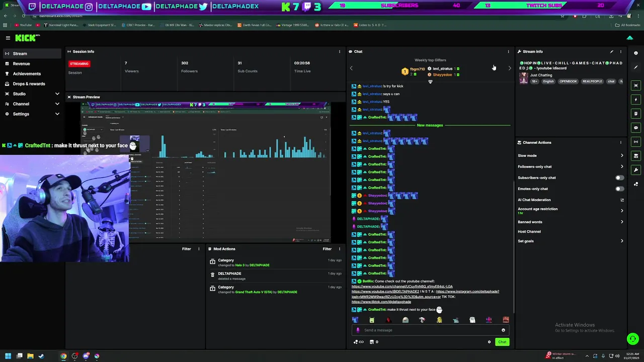Open the tiktok link in chat

[x=381, y=302]
